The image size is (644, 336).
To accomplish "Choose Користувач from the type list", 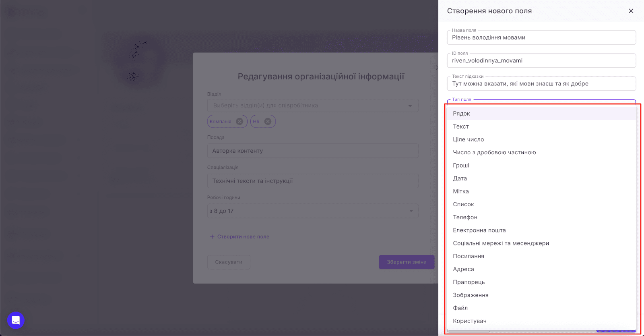I will [469, 321].
